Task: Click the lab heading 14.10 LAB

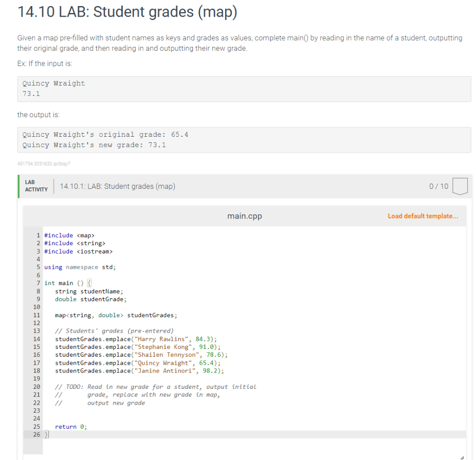Action: [127, 12]
